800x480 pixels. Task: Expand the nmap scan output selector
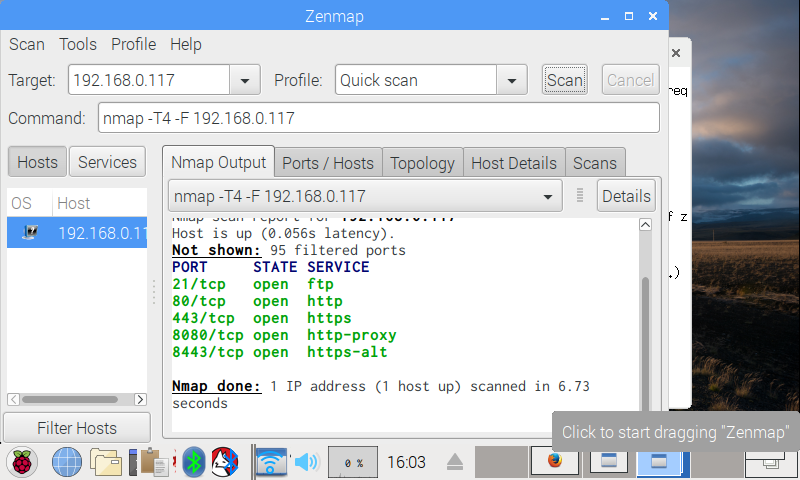tap(547, 197)
